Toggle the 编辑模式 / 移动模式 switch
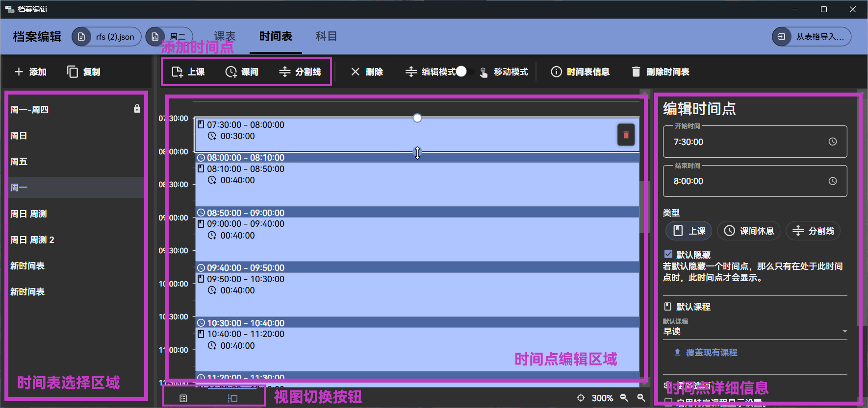Viewport: 868px width, 408px height. (x=464, y=72)
